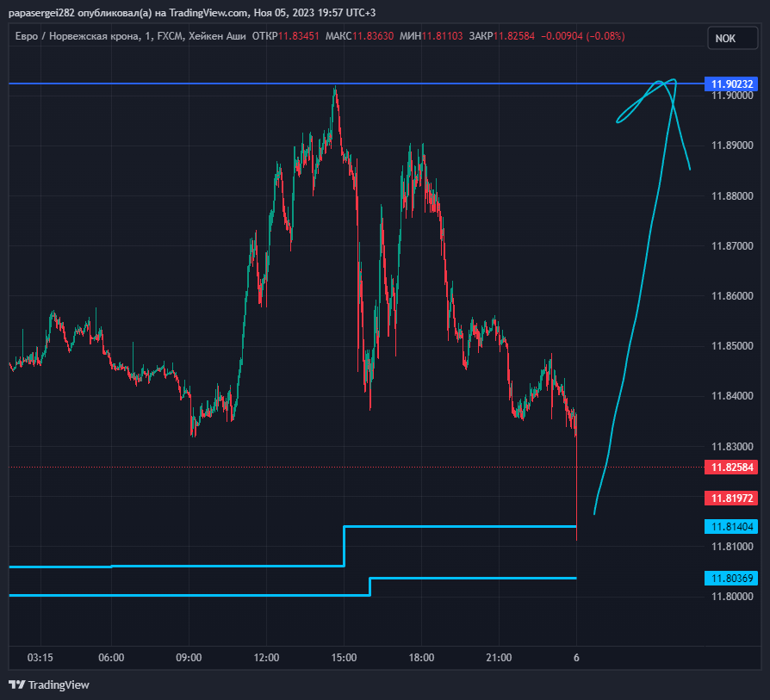This screenshot has width=770, height=700.
Task: Open the TradingView.com link in header
Action: pyautogui.click(x=208, y=13)
